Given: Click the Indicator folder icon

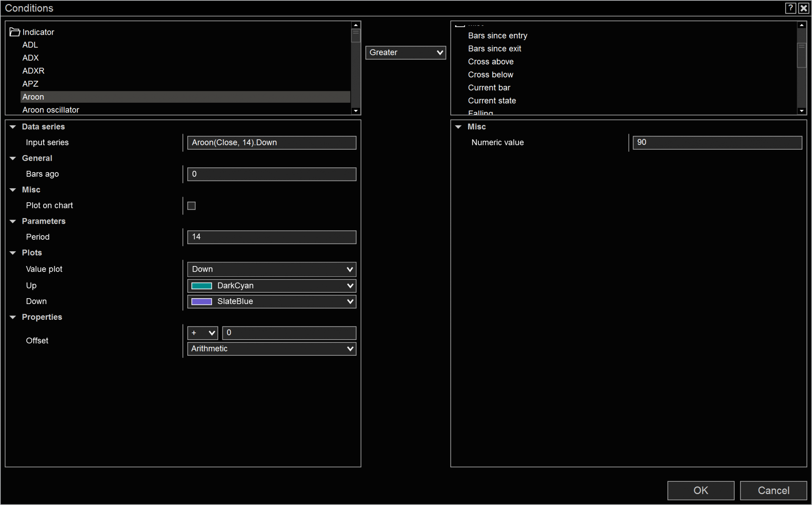Looking at the screenshot, I should [15, 32].
